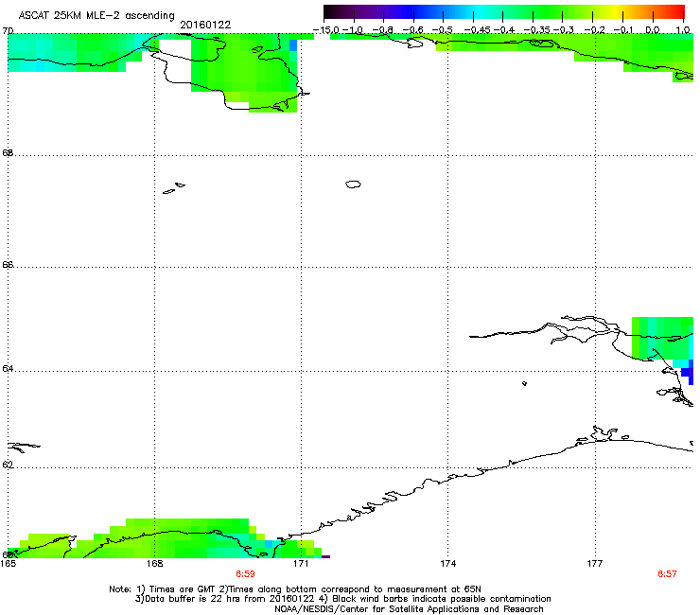This screenshot has width=700, height=615.
Task: Click the rainbow color scale bar
Action: [504, 12]
